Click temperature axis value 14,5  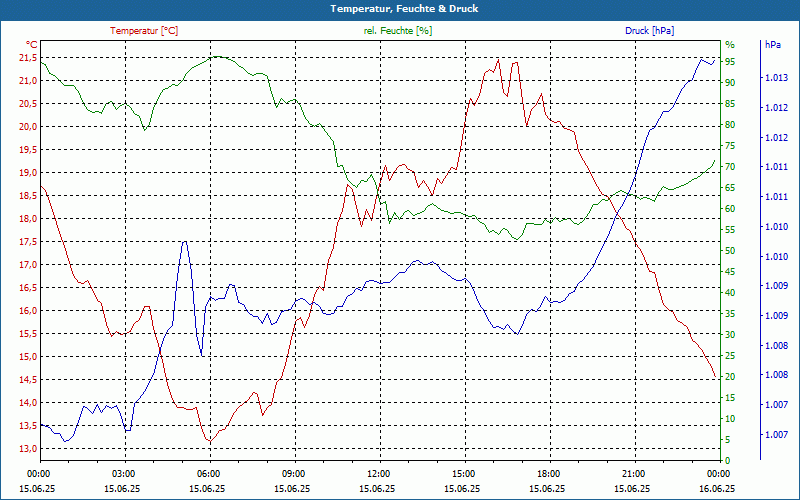[28, 380]
